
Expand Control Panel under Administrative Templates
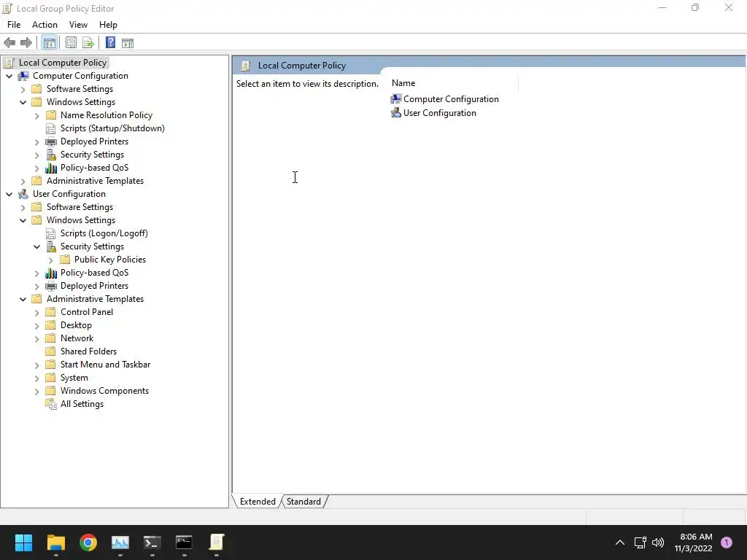click(36, 312)
